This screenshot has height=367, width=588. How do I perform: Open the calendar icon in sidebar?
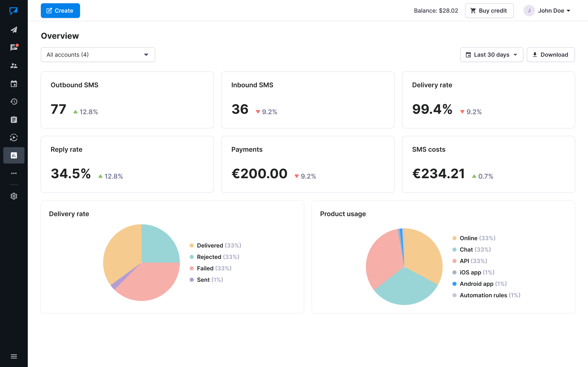(x=14, y=84)
